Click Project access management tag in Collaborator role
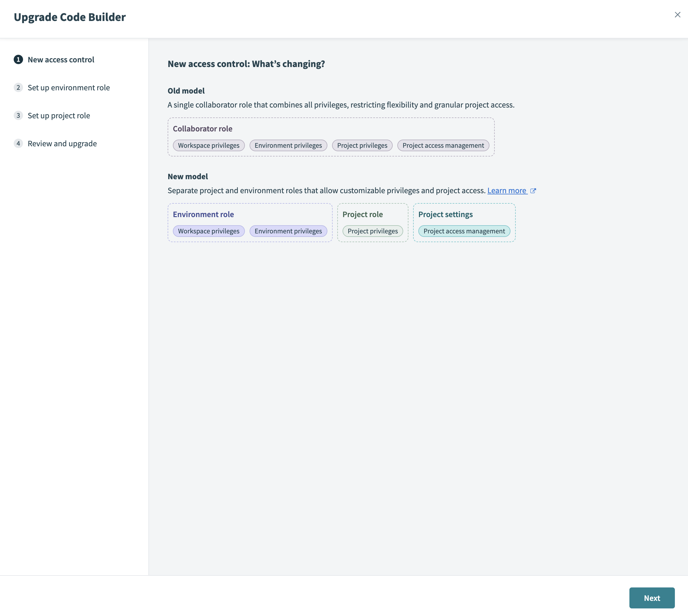Image resolution: width=688 pixels, height=616 pixels. [x=443, y=145]
